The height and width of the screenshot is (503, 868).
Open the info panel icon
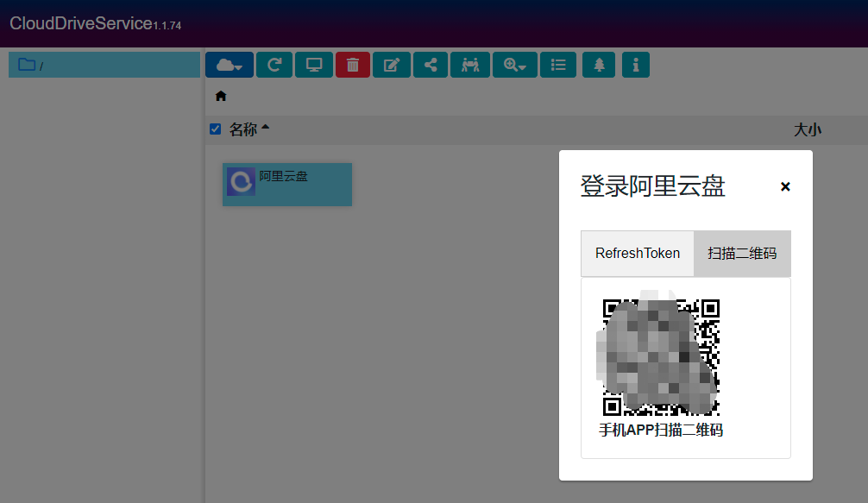pos(636,65)
